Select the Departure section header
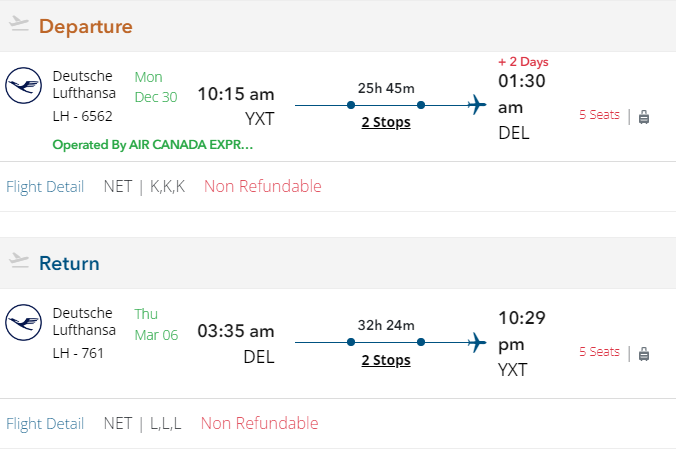The image size is (676, 452). [x=86, y=26]
